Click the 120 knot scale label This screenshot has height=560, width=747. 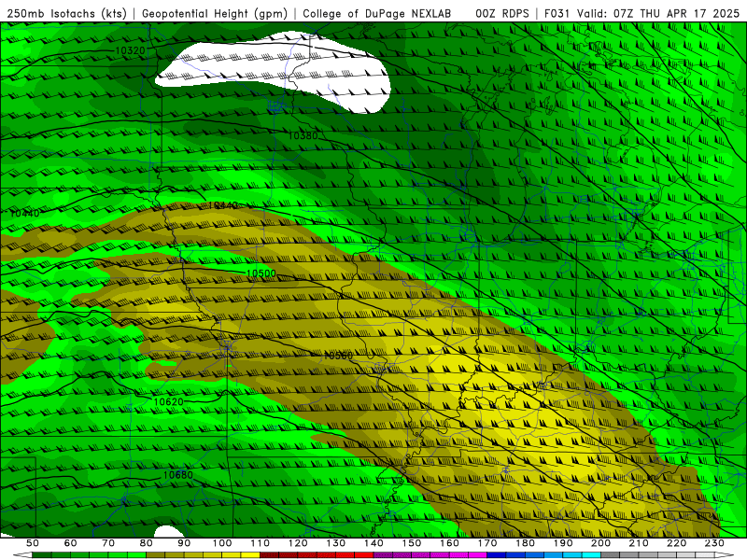click(x=298, y=543)
